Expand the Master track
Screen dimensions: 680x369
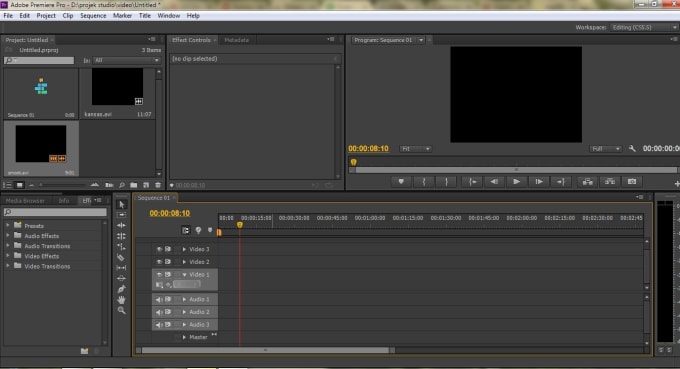click(x=184, y=337)
